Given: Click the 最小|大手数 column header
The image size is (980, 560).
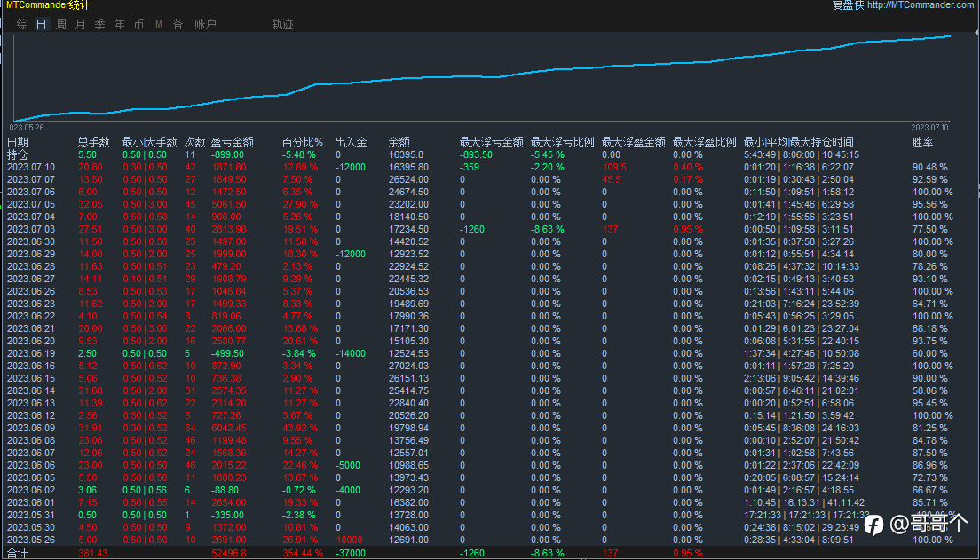Looking at the screenshot, I should point(149,143).
